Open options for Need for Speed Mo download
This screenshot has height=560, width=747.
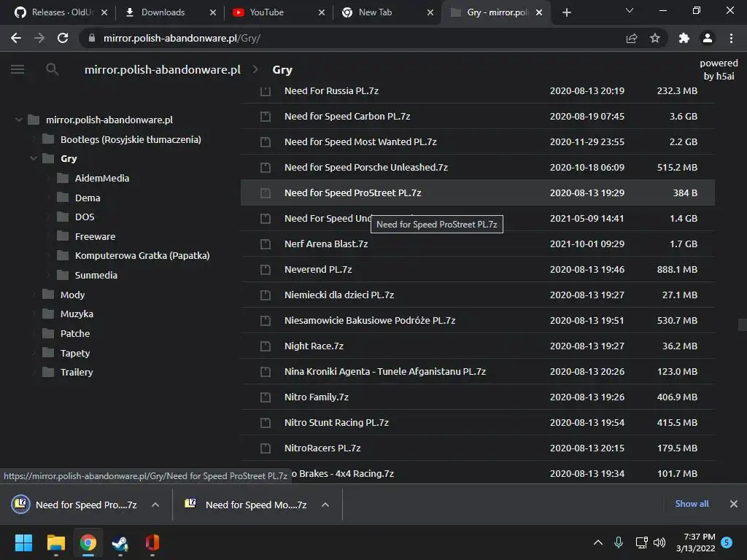coord(325,505)
